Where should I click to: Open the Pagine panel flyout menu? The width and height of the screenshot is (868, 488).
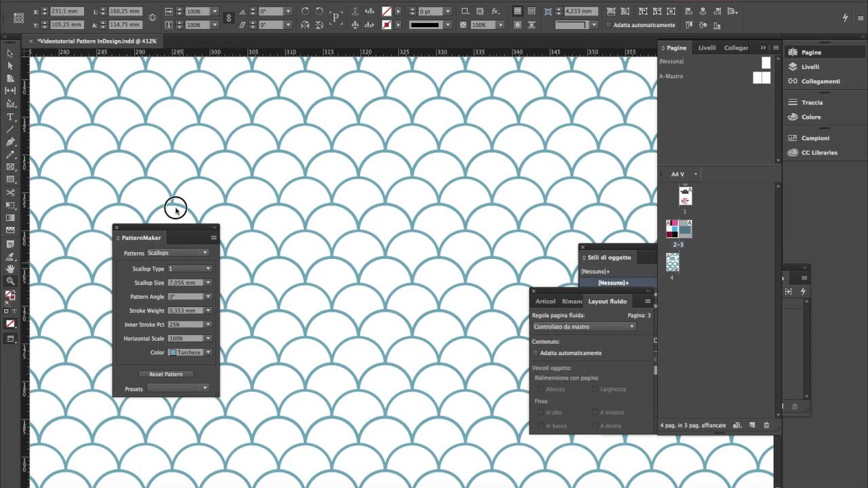tap(776, 47)
